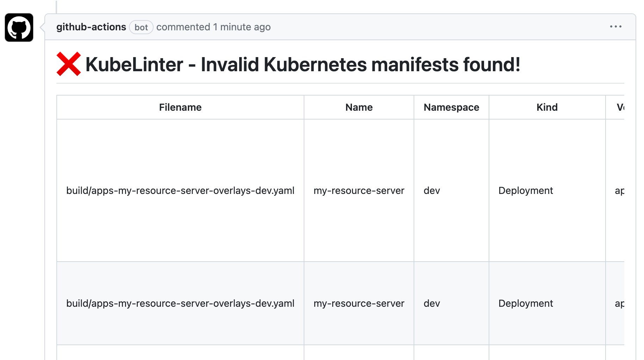Click the first row's filename cell
This screenshot has height=360, width=644.
180,190
